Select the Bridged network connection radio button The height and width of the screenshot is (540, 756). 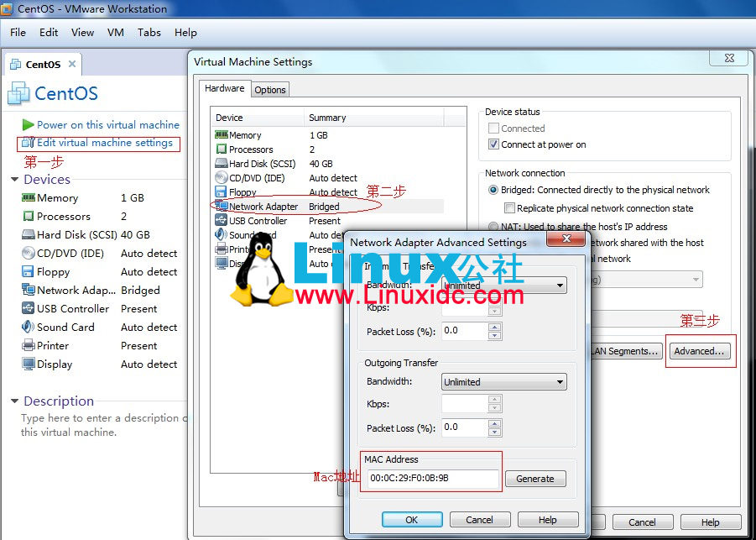(x=493, y=190)
